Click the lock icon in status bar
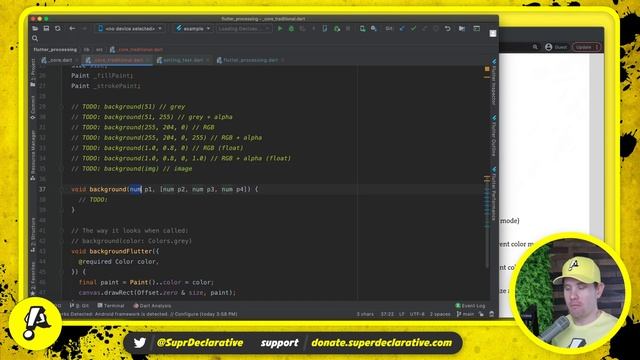640x360 pixels. point(482,314)
